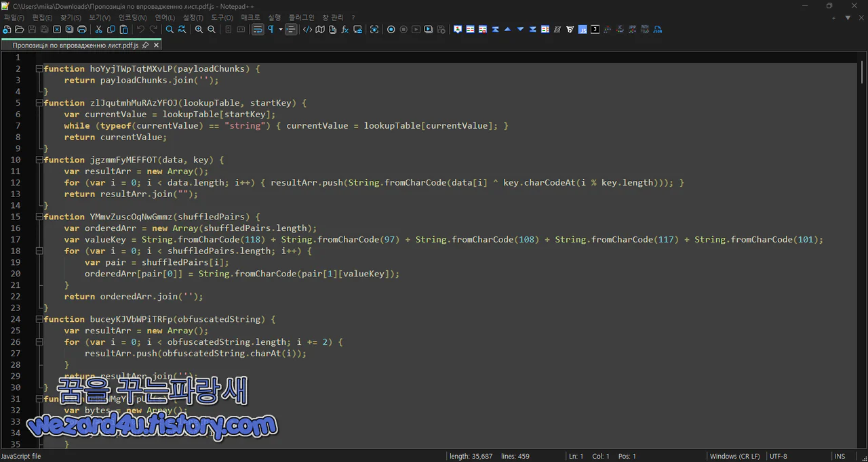The height and width of the screenshot is (462, 868).
Task: Open the Document Map icon
Action: click(x=320, y=30)
